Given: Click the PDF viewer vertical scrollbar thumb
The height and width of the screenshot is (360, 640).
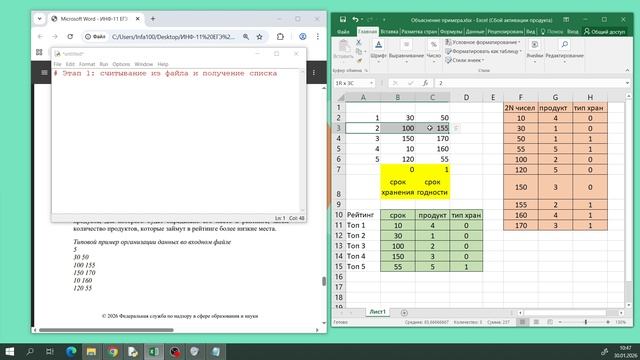Looking at the screenshot, I should coord(324,281).
